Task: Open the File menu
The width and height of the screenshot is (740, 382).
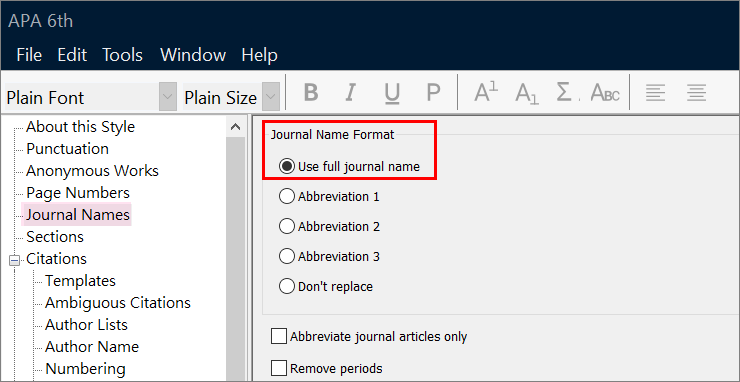Action: (x=29, y=55)
